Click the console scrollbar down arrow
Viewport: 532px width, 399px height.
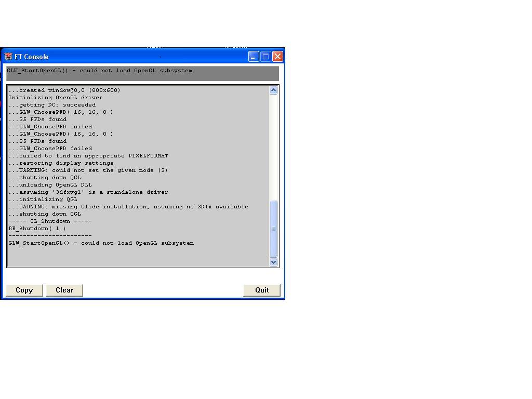[x=273, y=262]
